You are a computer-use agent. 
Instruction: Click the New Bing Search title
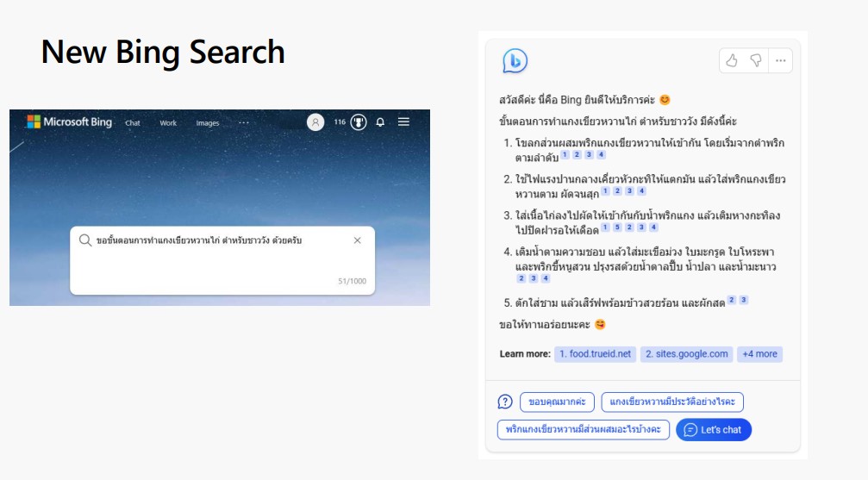coord(163,52)
